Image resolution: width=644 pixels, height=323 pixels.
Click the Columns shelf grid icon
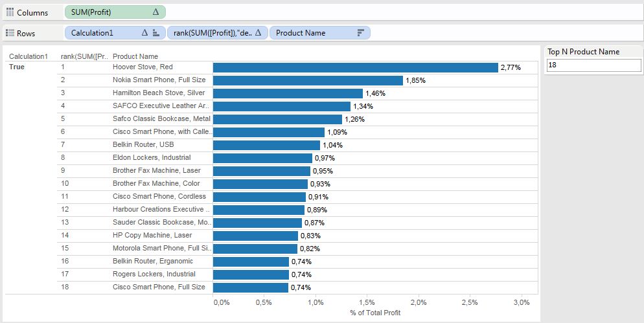(x=10, y=12)
